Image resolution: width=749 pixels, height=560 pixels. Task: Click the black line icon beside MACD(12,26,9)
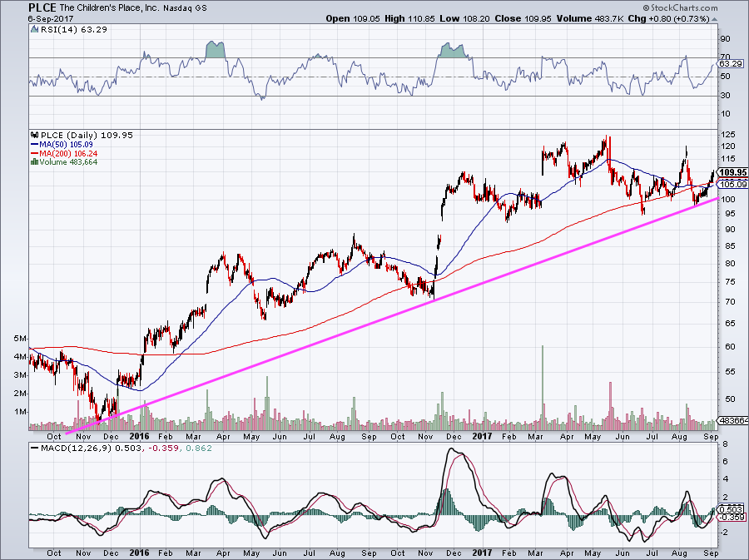(x=34, y=448)
